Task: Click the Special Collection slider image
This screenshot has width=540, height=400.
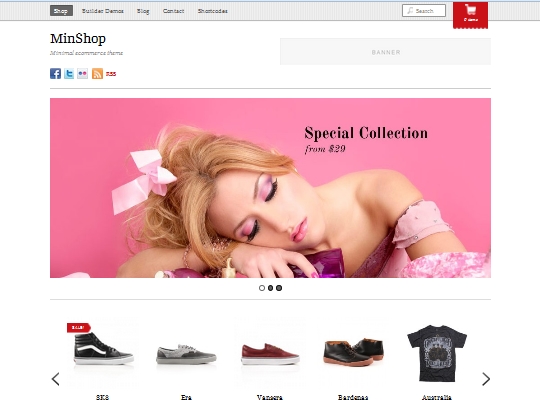Action: click(x=270, y=188)
